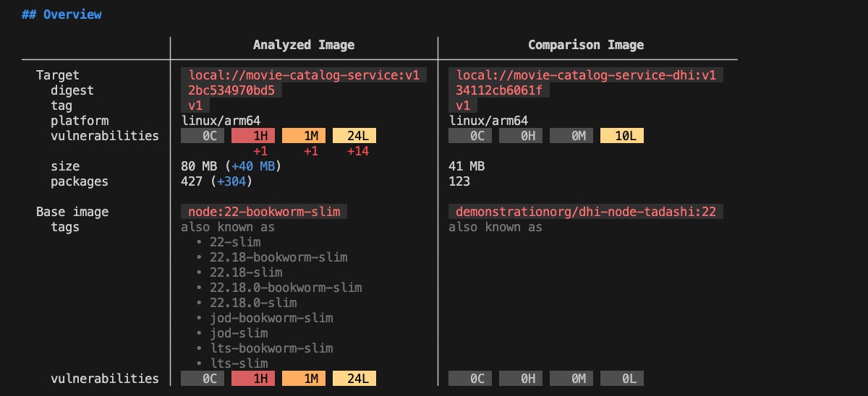Select base image demonstrationorg/dhi-node-tadashi:22
This screenshot has height=396, width=868.
(586, 212)
